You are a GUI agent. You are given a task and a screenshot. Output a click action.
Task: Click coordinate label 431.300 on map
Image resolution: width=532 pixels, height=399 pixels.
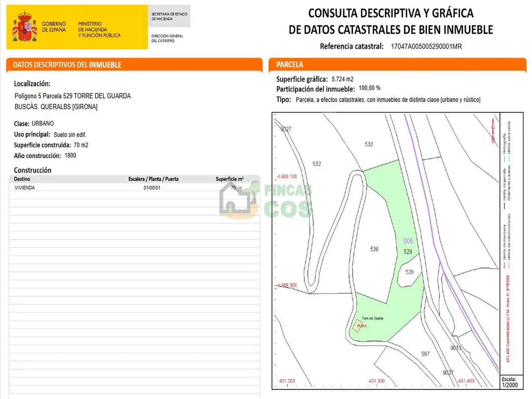coord(376,381)
